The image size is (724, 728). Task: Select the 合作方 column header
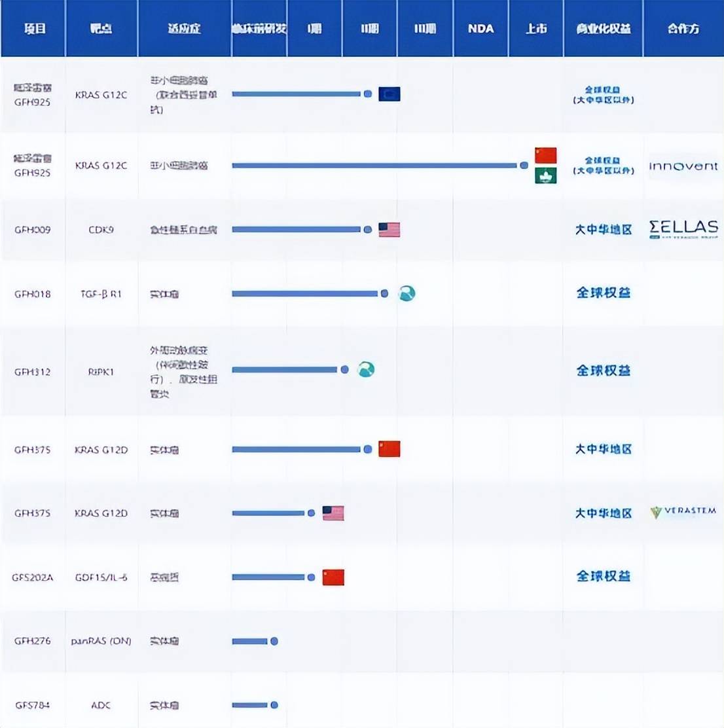click(683, 29)
